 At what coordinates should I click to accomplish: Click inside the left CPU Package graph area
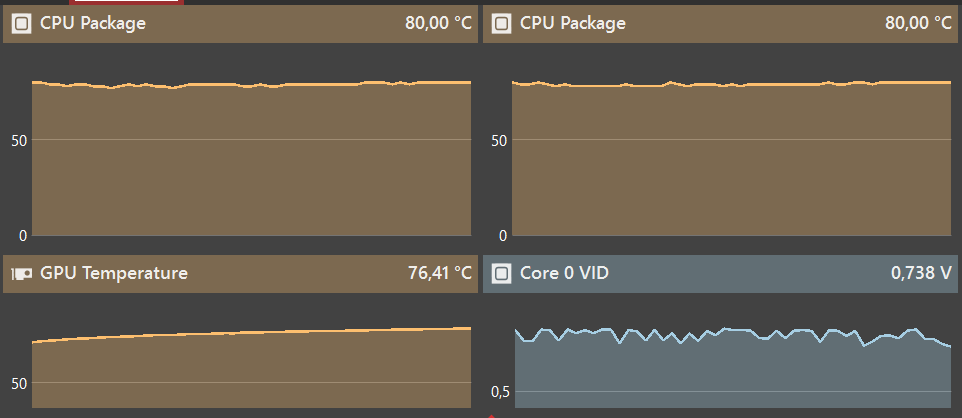[x=250, y=170]
